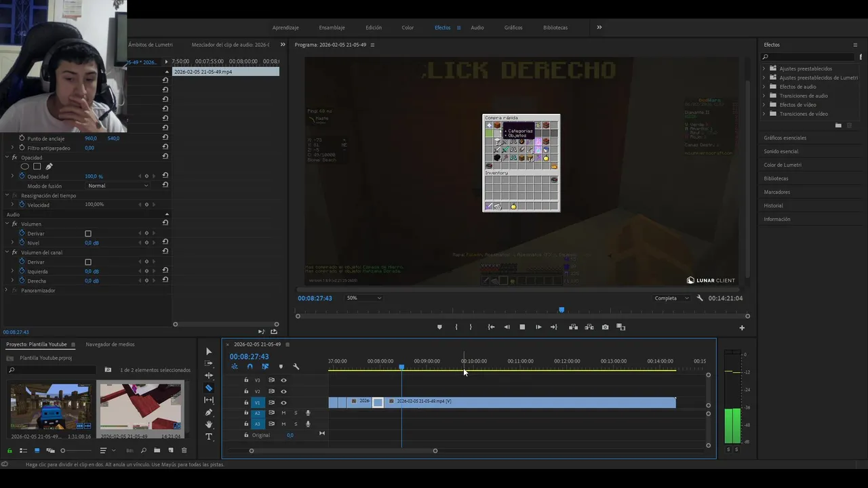Viewport: 868px width, 488px height.
Task: Click the Lift button
Action: click(573, 327)
